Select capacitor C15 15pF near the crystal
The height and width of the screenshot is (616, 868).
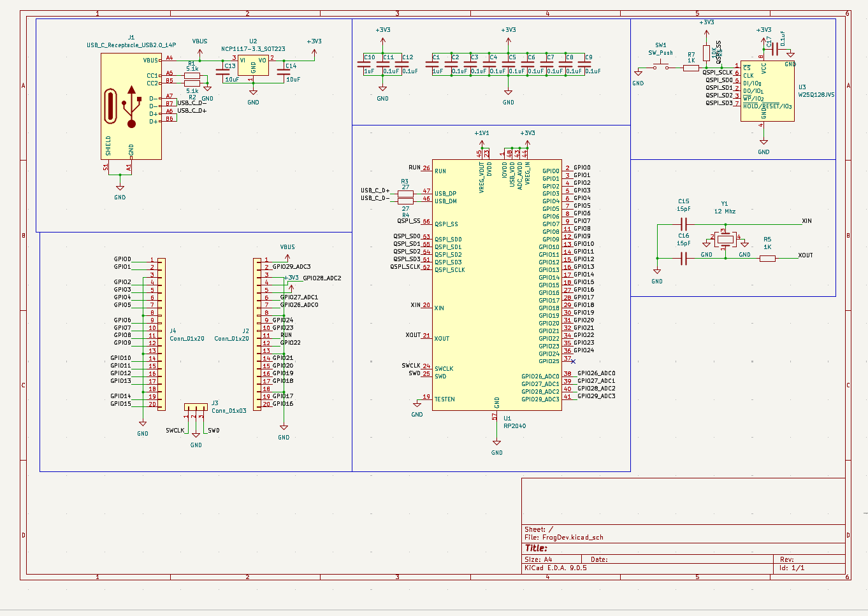point(683,224)
